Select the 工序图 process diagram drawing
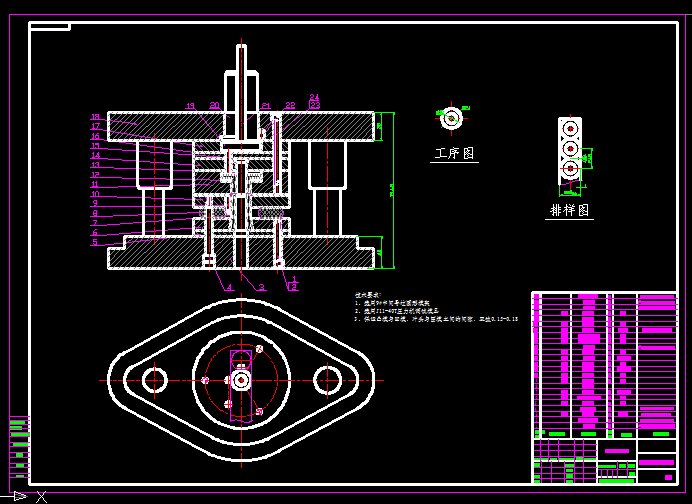 pos(451,118)
